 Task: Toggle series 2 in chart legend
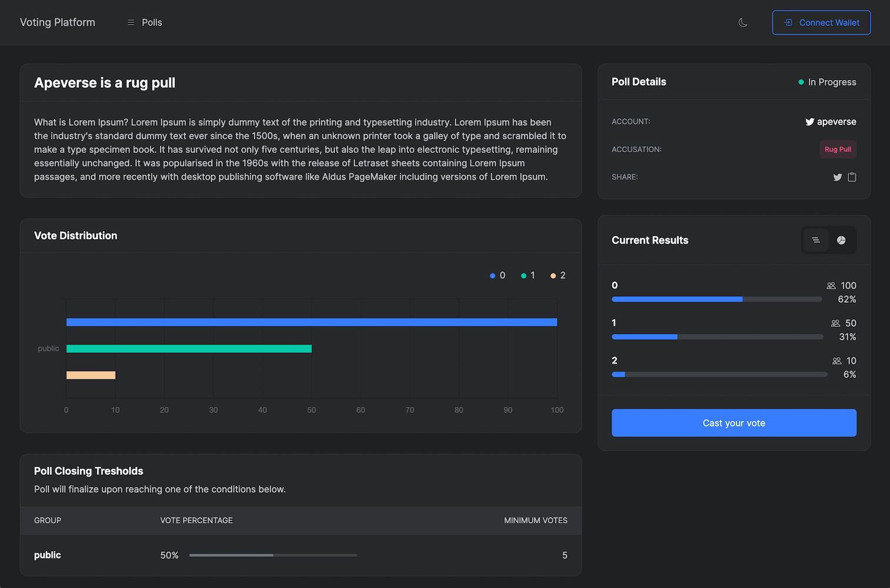coord(558,275)
